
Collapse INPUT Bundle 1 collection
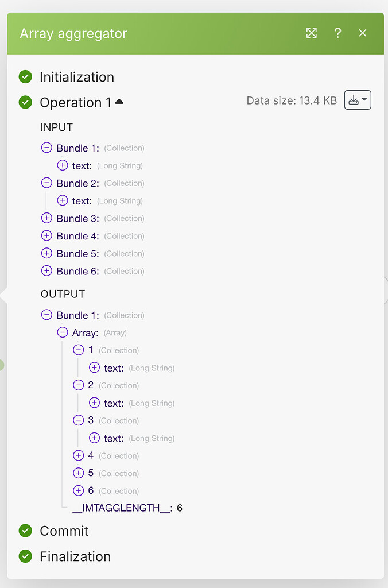pos(46,148)
